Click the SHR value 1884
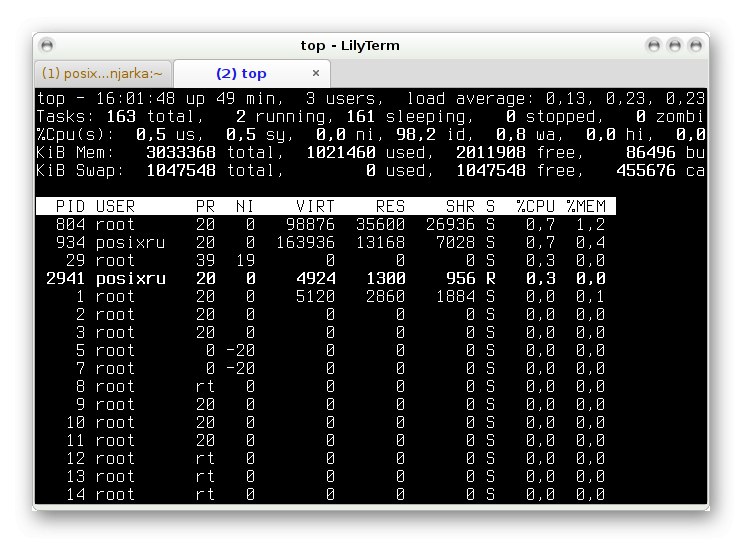This screenshot has width=742, height=543. click(455, 296)
